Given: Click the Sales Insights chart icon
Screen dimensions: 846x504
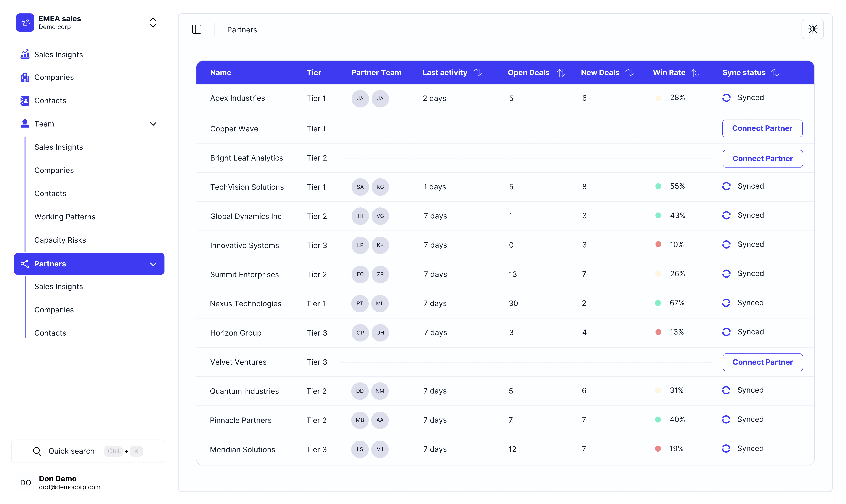Looking at the screenshot, I should pos(25,54).
